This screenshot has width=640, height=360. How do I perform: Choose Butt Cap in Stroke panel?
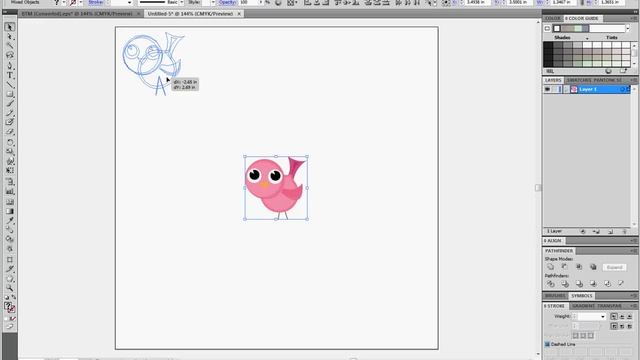pyautogui.click(x=614, y=316)
